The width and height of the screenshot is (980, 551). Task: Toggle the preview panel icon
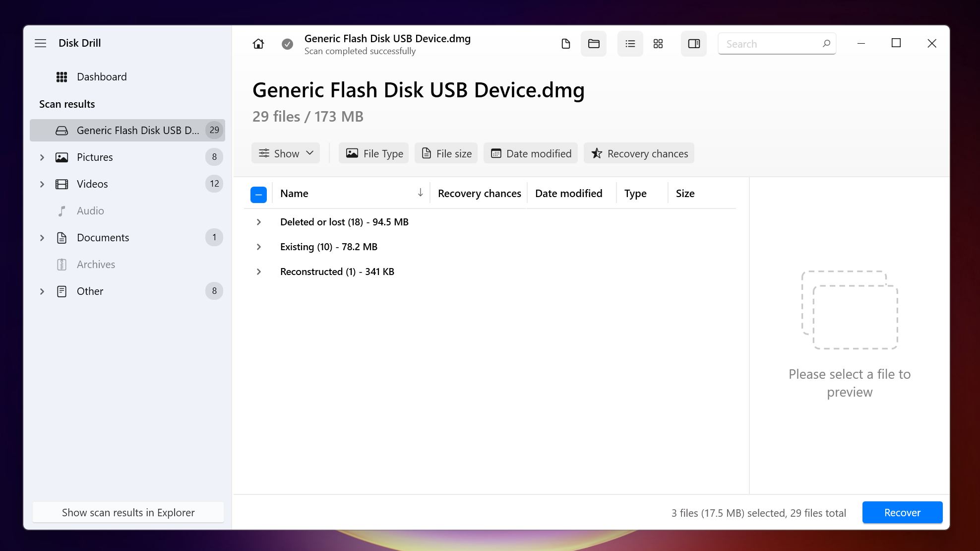(x=694, y=44)
